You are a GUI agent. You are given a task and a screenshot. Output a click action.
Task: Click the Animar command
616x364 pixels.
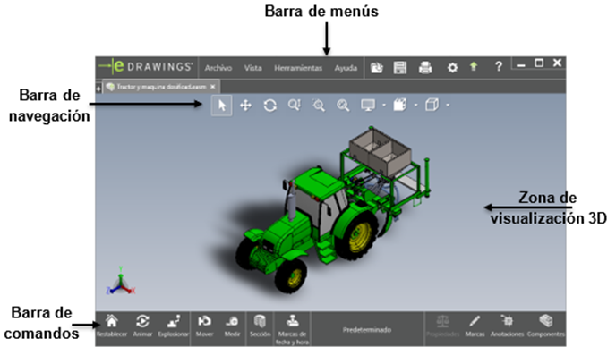[142, 326]
